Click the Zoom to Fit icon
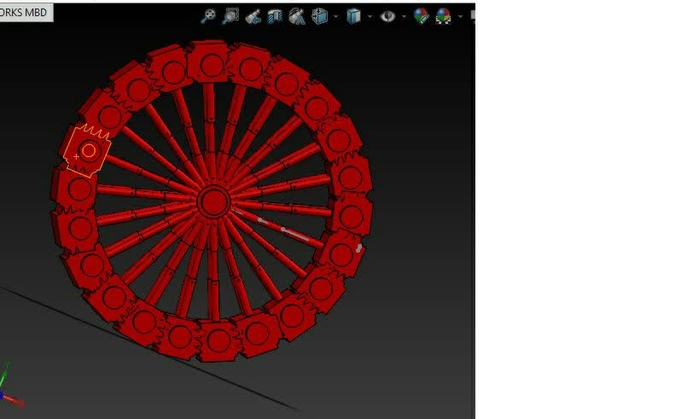 [208, 16]
